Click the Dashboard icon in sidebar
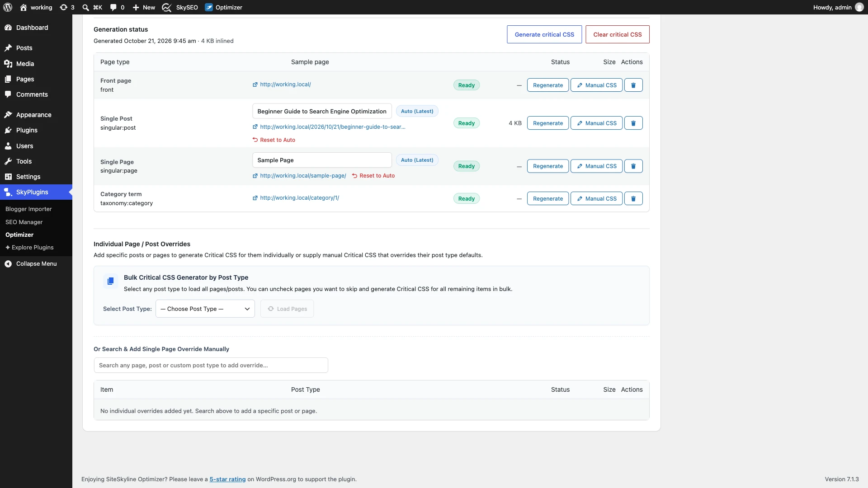The width and height of the screenshot is (868, 488). (x=8, y=28)
